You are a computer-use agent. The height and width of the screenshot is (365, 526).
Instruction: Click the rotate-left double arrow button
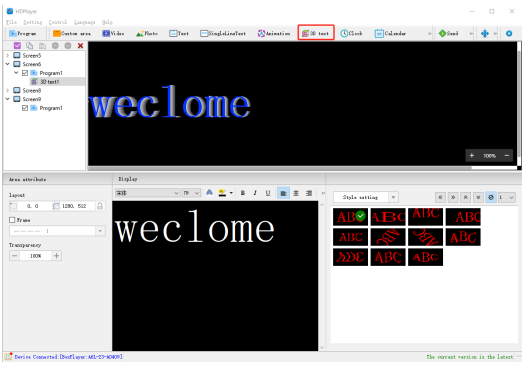440,197
